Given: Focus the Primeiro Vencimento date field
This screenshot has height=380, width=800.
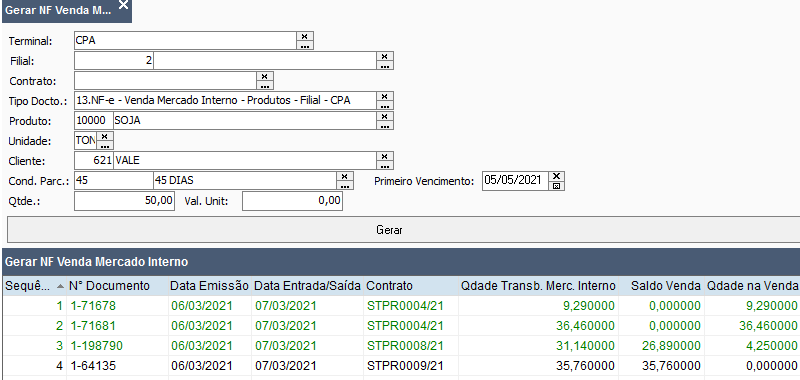Looking at the screenshot, I should (515, 181).
